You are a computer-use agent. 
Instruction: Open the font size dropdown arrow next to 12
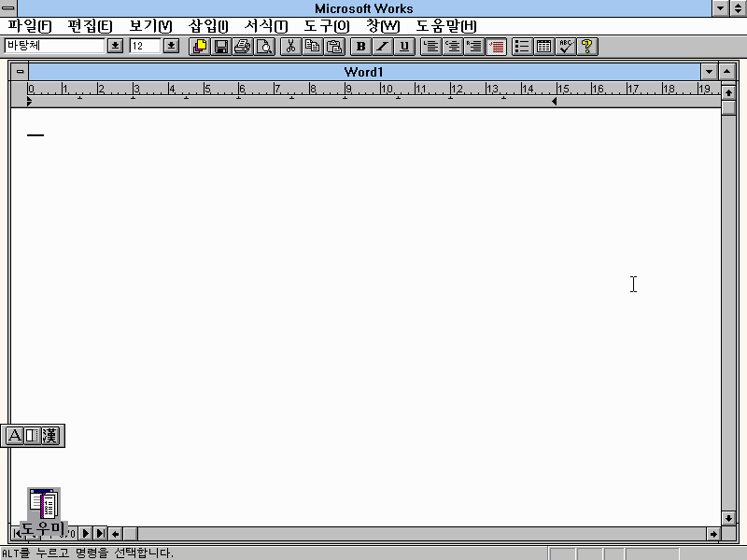point(171,46)
